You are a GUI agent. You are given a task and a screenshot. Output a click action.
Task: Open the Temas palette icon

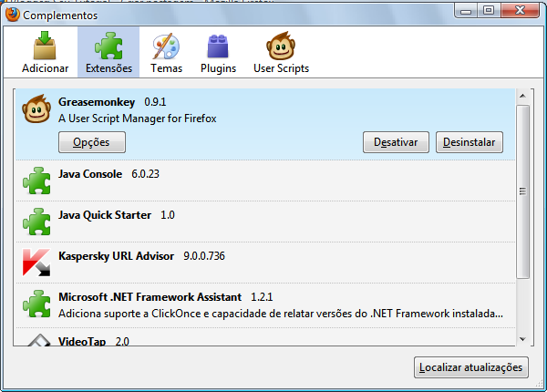(x=166, y=46)
